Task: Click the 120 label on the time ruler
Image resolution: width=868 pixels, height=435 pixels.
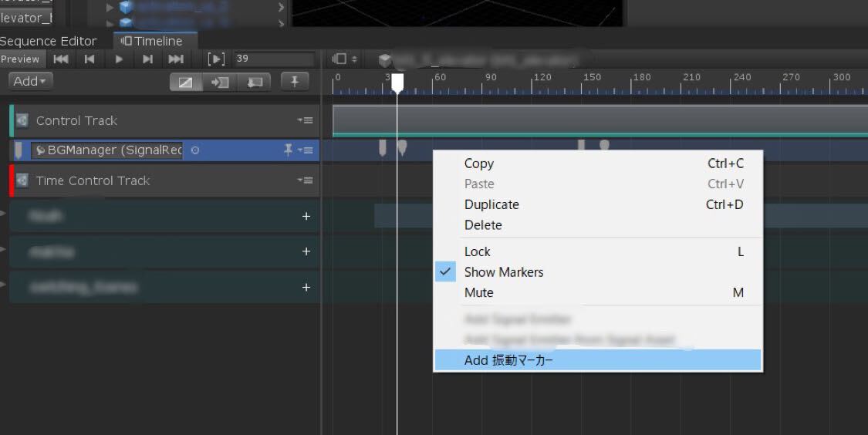Action: pyautogui.click(x=542, y=77)
